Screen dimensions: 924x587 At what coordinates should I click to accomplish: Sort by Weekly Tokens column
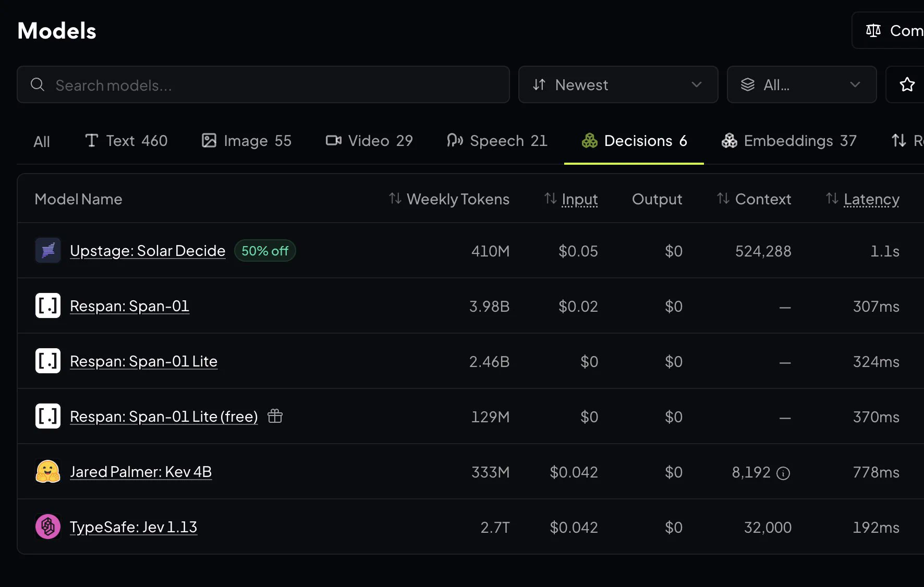pyautogui.click(x=449, y=199)
